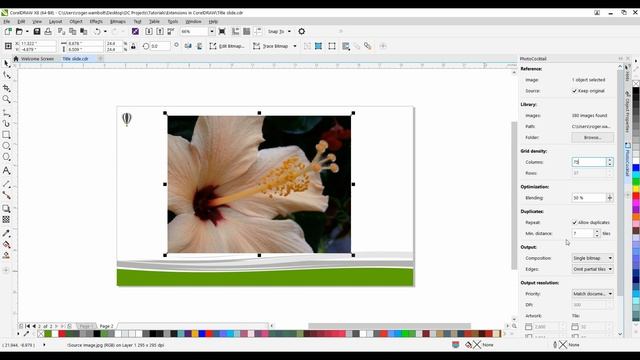This screenshot has height=360, width=640.
Task: Open the Effects menu
Action: click(96, 21)
